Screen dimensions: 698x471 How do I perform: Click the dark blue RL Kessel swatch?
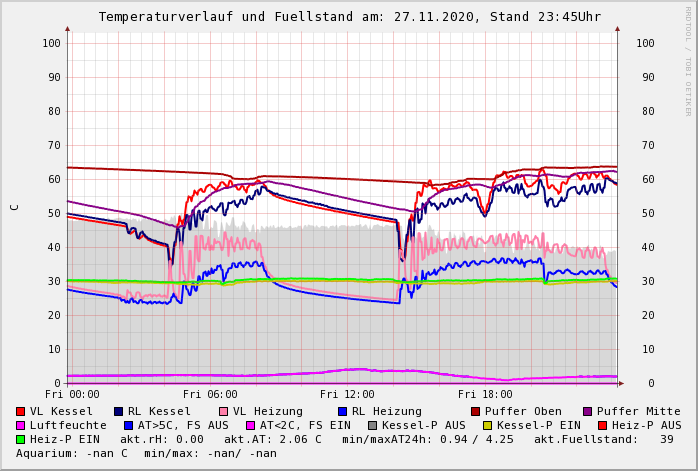click(x=119, y=411)
